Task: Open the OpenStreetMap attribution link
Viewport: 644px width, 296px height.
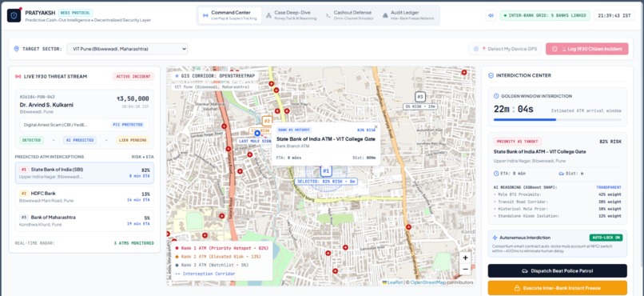Action: pyautogui.click(x=427, y=282)
